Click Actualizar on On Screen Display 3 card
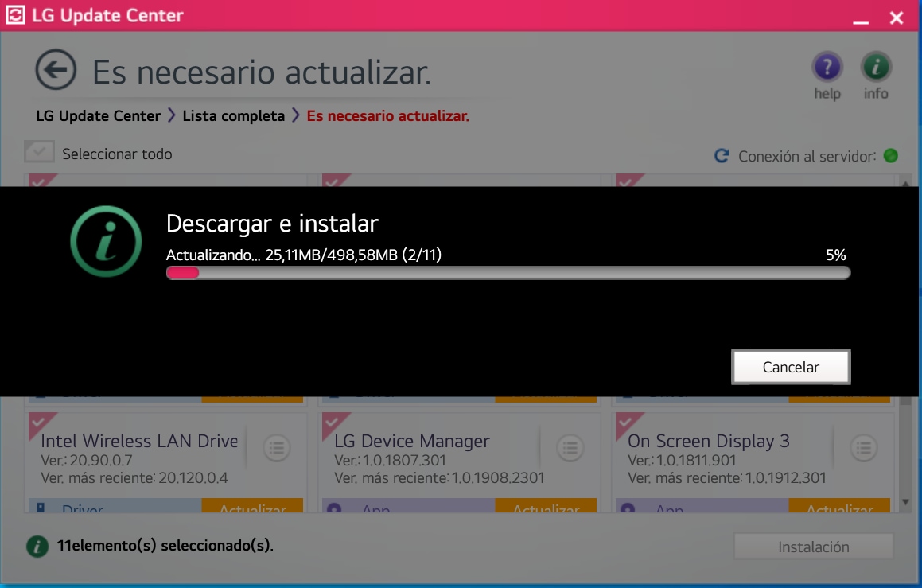 pos(839,506)
